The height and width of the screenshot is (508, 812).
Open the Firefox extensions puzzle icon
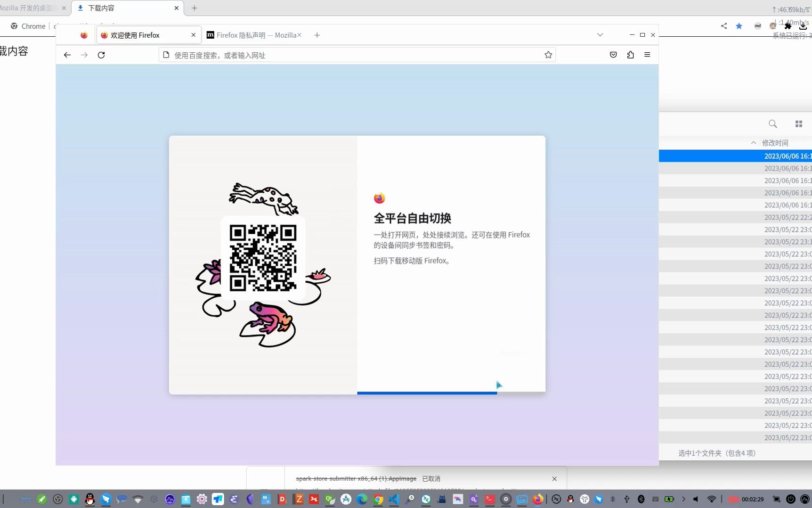pos(630,55)
